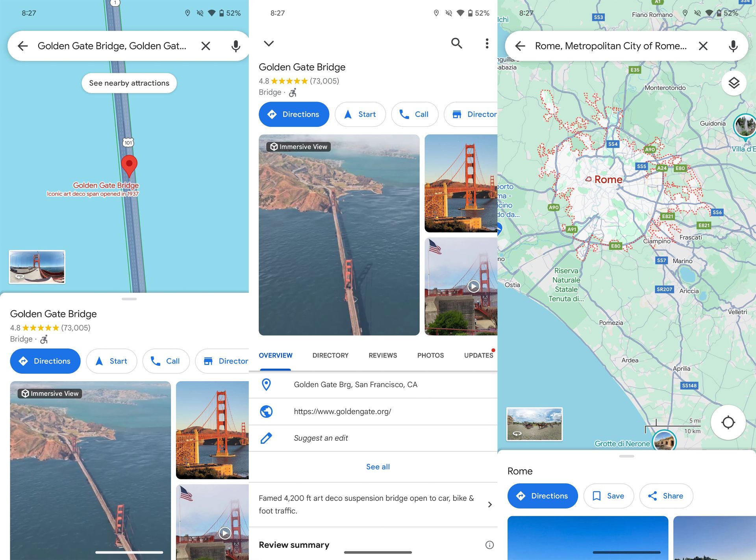Tap microphone in Rome search bar
This screenshot has height=560, width=756.
pyautogui.click(x=733, y=46)
